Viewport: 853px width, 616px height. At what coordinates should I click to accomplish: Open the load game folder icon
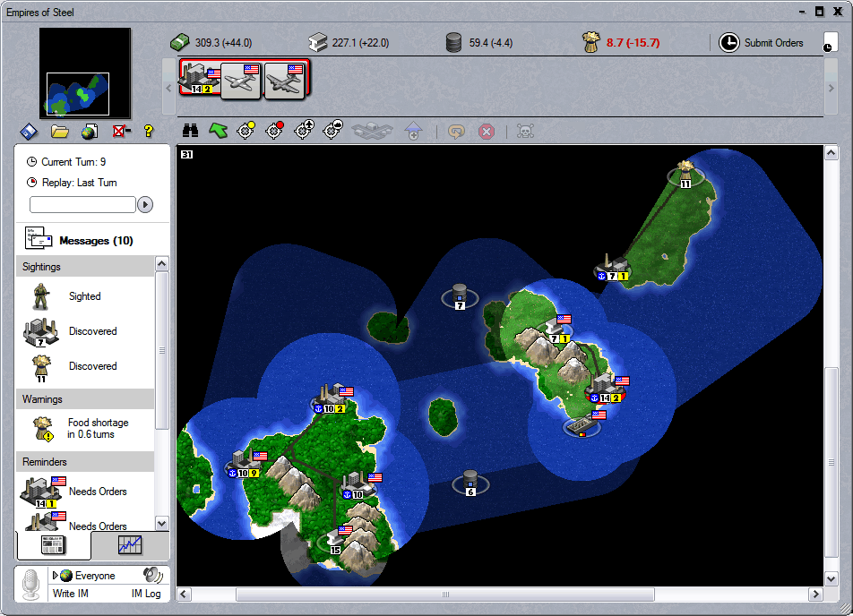(60, 132)
